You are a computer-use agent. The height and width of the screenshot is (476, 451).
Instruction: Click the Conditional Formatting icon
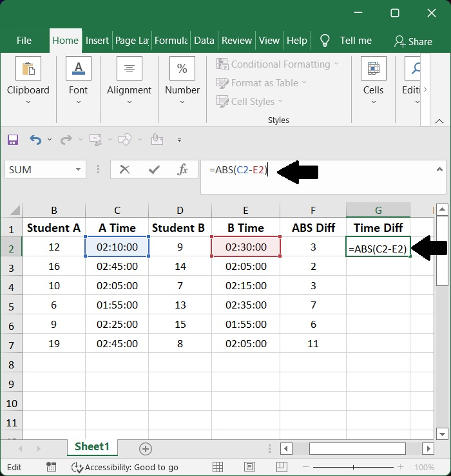(222, 64)
